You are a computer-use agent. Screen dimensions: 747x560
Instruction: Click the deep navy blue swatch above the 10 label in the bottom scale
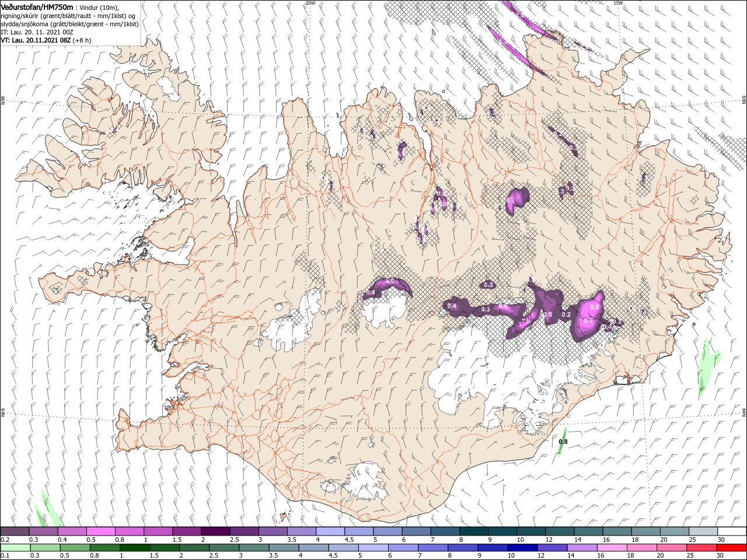coord(523,548)
